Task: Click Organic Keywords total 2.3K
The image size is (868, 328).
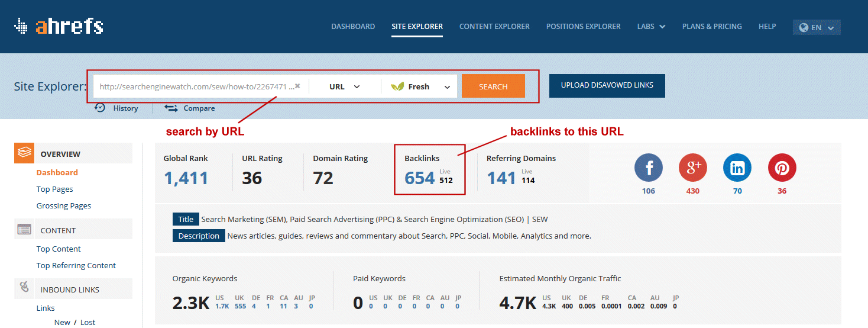Action: point(191,303)
